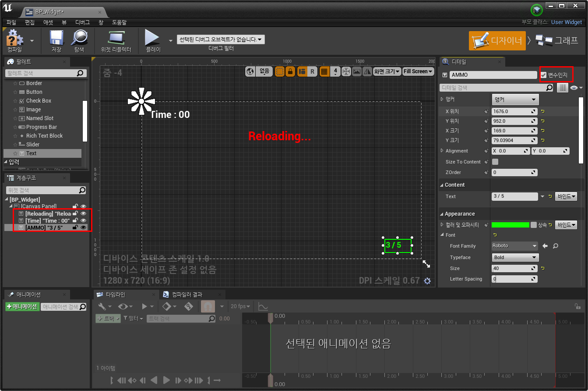Collapse the Content section

click(442, 185)
